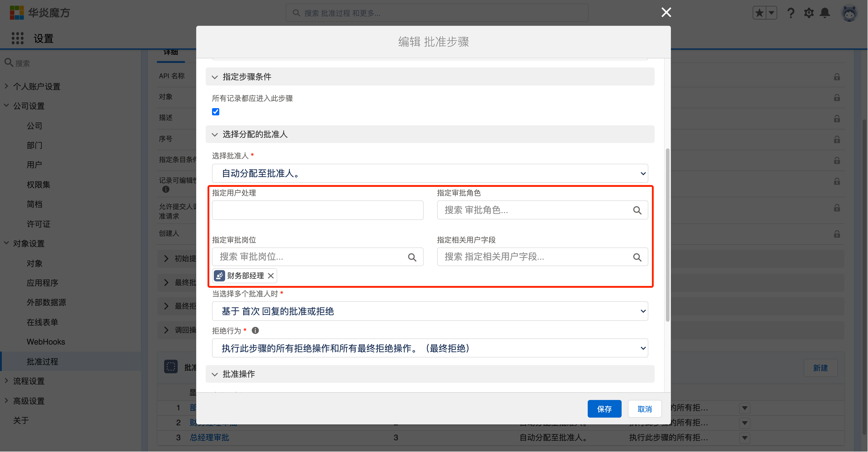868x452 pixels.
Task: Open the 选择批准人 dropdown
Action: (x=430, y=173)
